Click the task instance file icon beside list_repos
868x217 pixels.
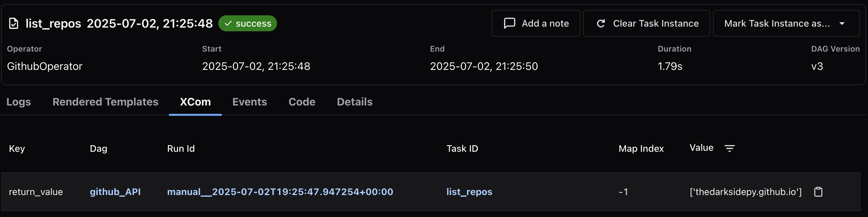click(x=13, y=24)
